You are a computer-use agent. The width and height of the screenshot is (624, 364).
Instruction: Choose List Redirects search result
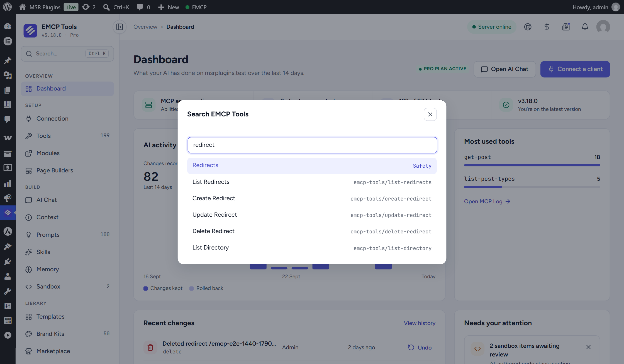coord(312,182)
